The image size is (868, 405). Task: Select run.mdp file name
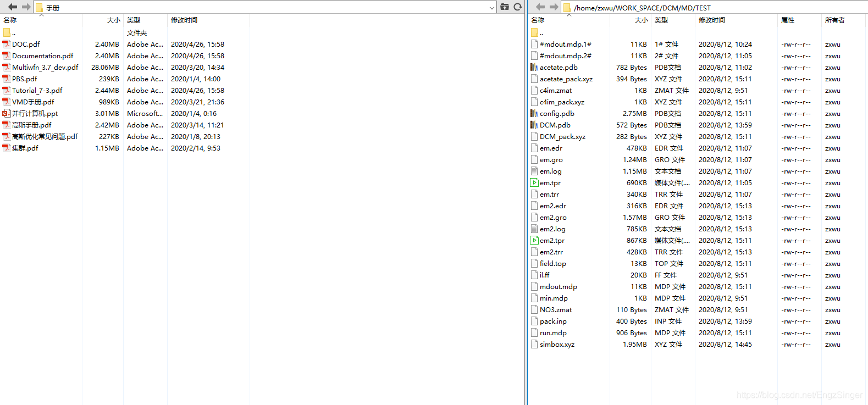[553, 332]
